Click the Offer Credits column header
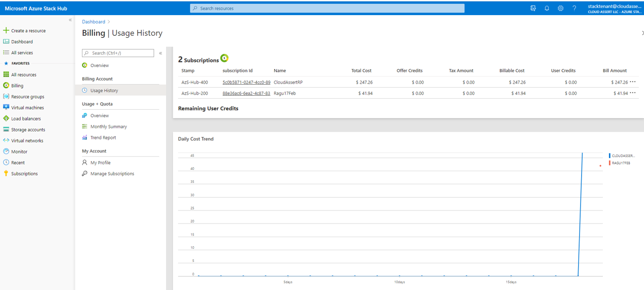Viewport: 644px width, 290px height. point(410,70)
